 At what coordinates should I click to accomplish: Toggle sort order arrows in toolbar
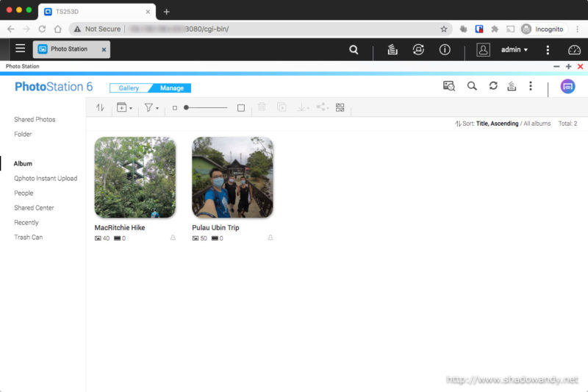100,107
